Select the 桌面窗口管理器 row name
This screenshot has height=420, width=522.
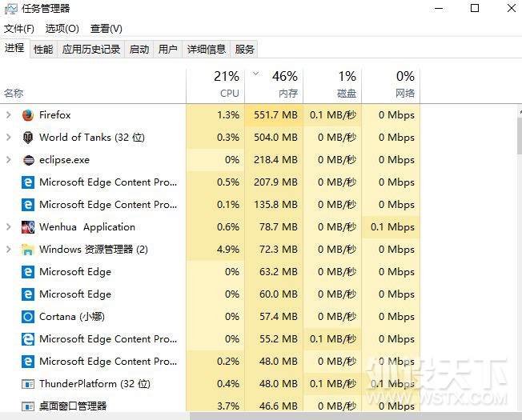(73, 406)
